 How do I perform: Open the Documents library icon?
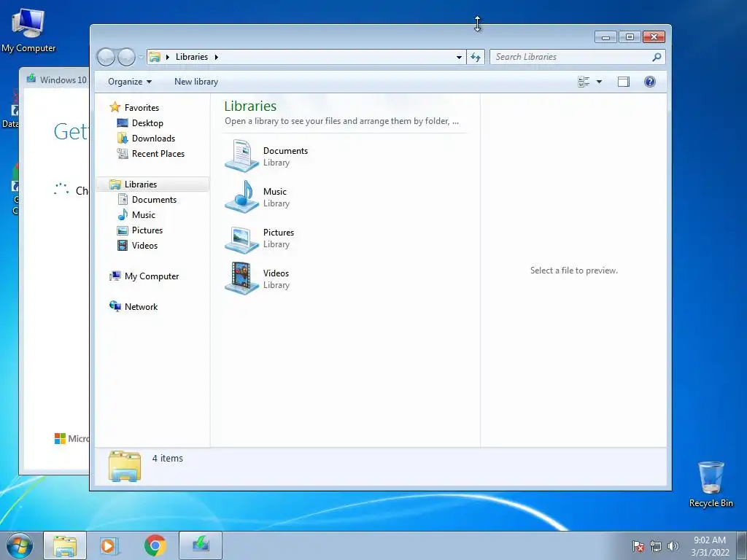pyautogui.click(x=241, y=156)
